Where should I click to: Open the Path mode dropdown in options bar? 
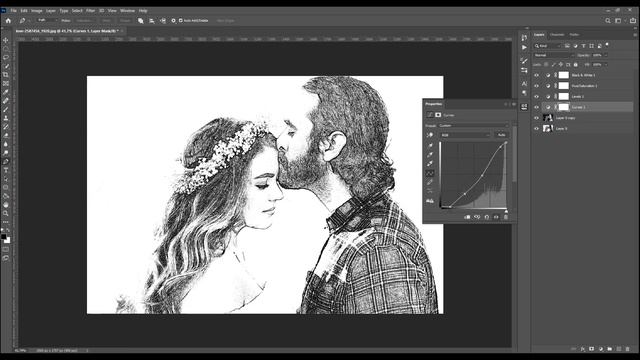tap(47, 20)
